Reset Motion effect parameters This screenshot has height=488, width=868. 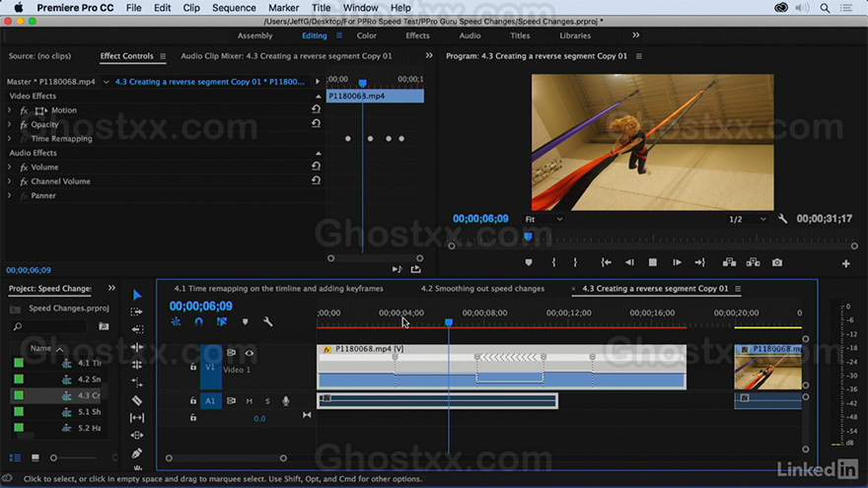(x=316, y=109)
